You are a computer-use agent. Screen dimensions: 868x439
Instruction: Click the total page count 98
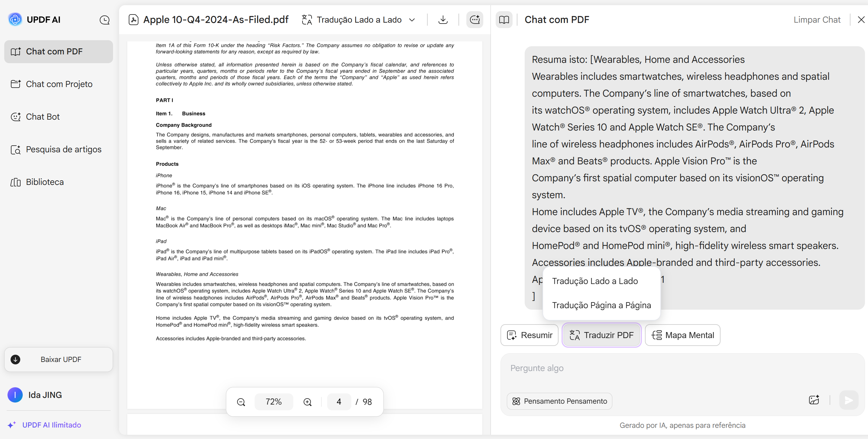click(367, 402)
